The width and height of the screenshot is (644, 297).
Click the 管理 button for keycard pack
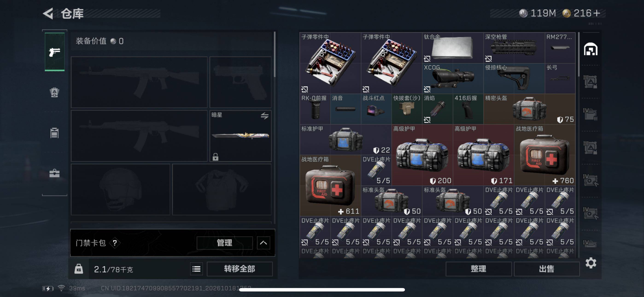225,243
